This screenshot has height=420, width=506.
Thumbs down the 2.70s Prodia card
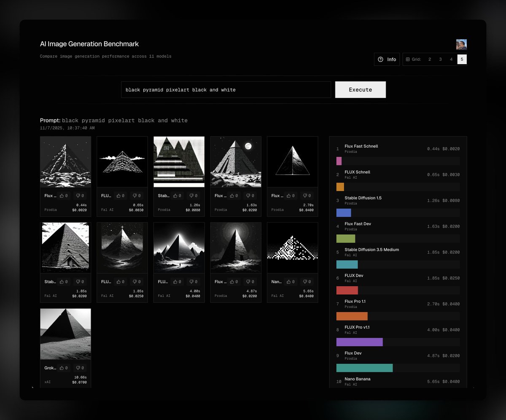pos(307,196)
